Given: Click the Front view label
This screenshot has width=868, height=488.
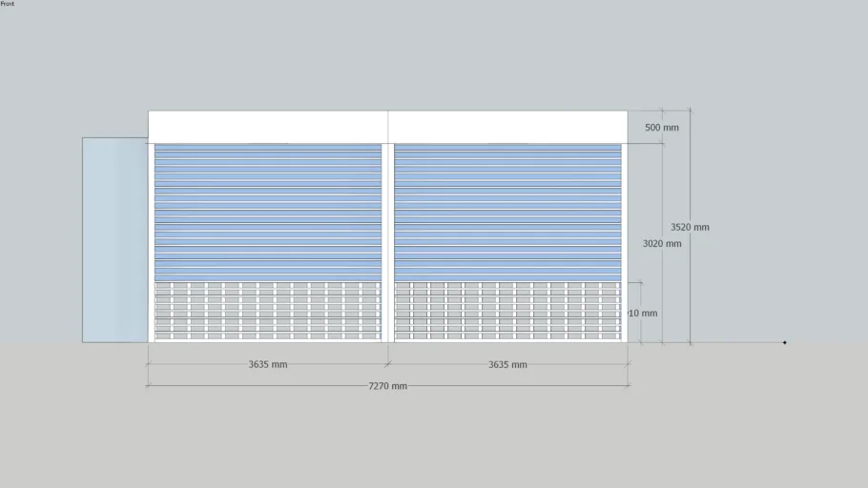Looking at the screenshot, I should click(8, 4).
